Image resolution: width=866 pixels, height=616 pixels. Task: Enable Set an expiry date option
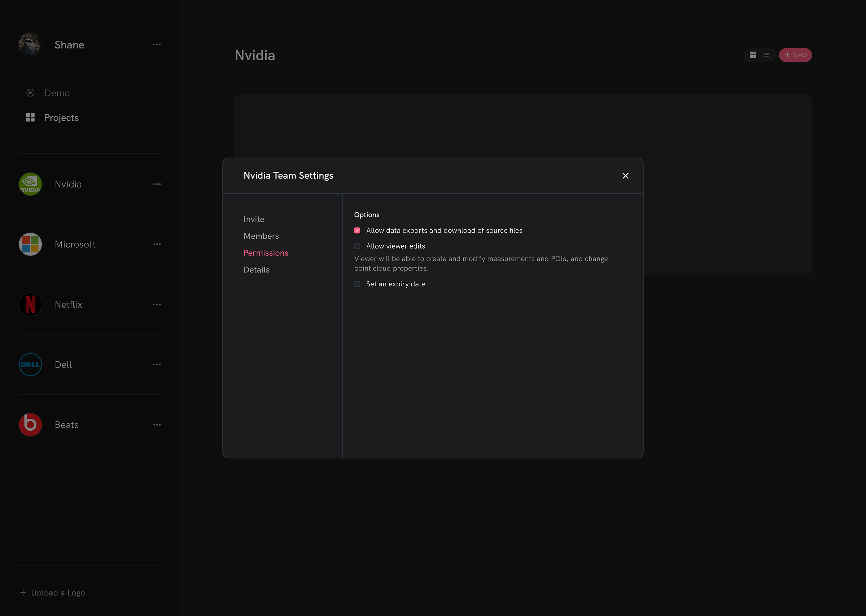point(357,284)
